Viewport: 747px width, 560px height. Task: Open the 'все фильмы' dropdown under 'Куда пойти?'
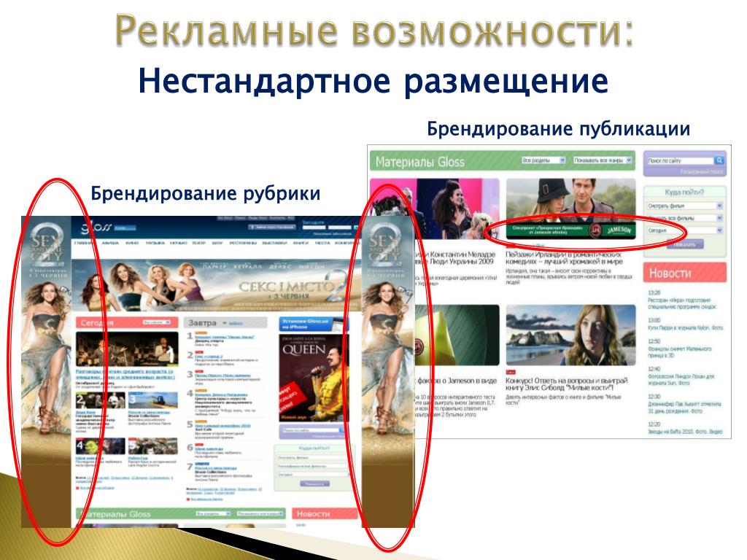684,218
